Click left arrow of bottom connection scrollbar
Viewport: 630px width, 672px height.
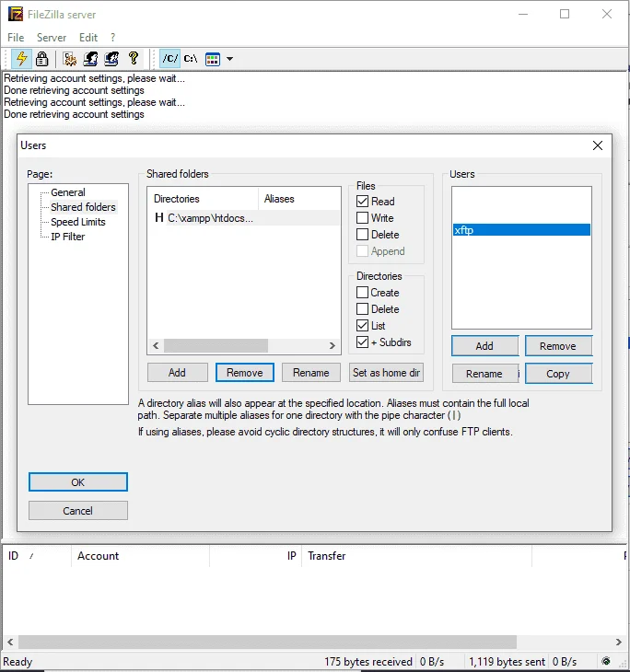click(x=10, y=642)
